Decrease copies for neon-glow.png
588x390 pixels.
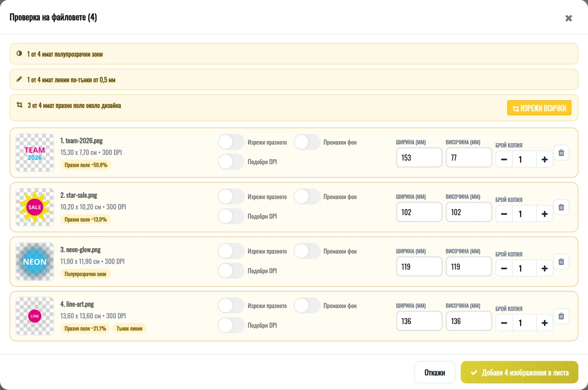[504, 269]
